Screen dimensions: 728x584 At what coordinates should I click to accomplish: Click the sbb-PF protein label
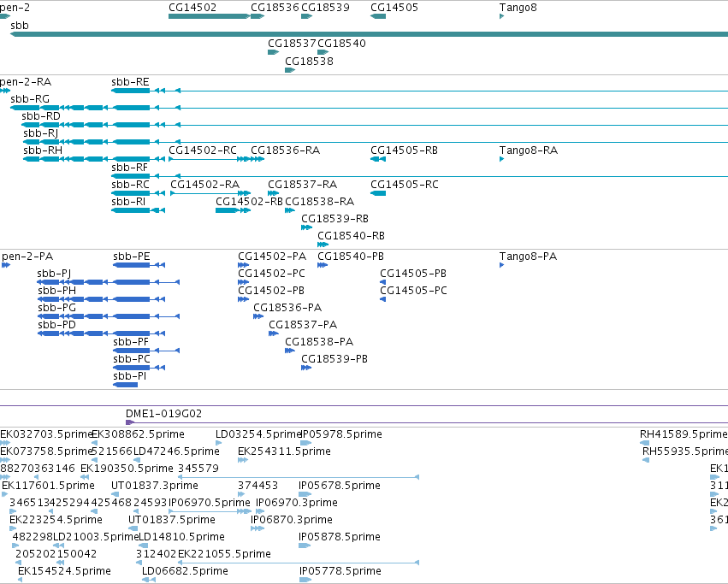(x=131, y=342)
